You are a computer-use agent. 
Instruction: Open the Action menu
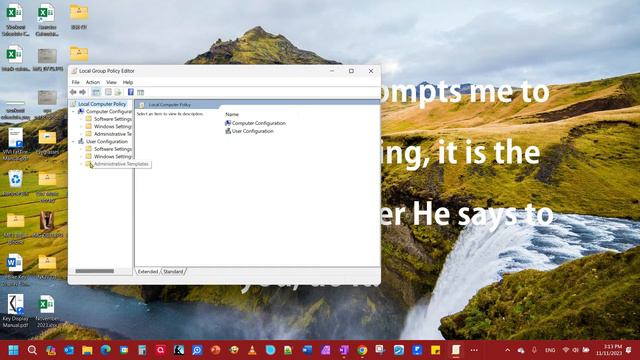click(93, 82)
